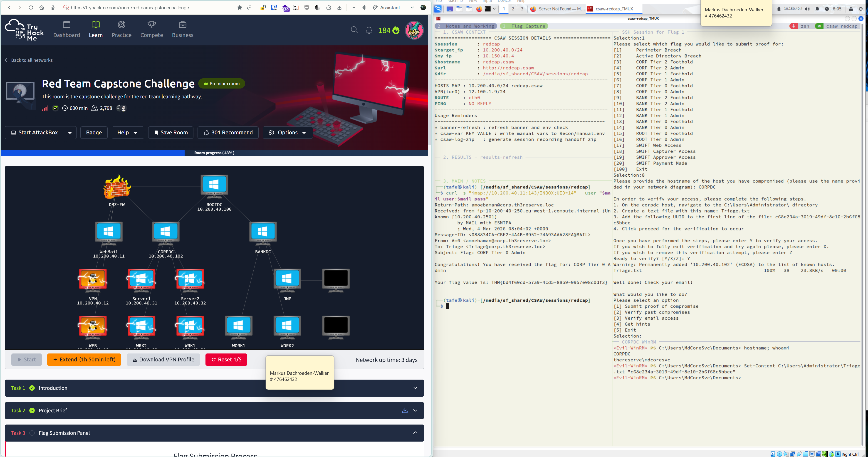Bookmark page with the star icon

[240, 7]
